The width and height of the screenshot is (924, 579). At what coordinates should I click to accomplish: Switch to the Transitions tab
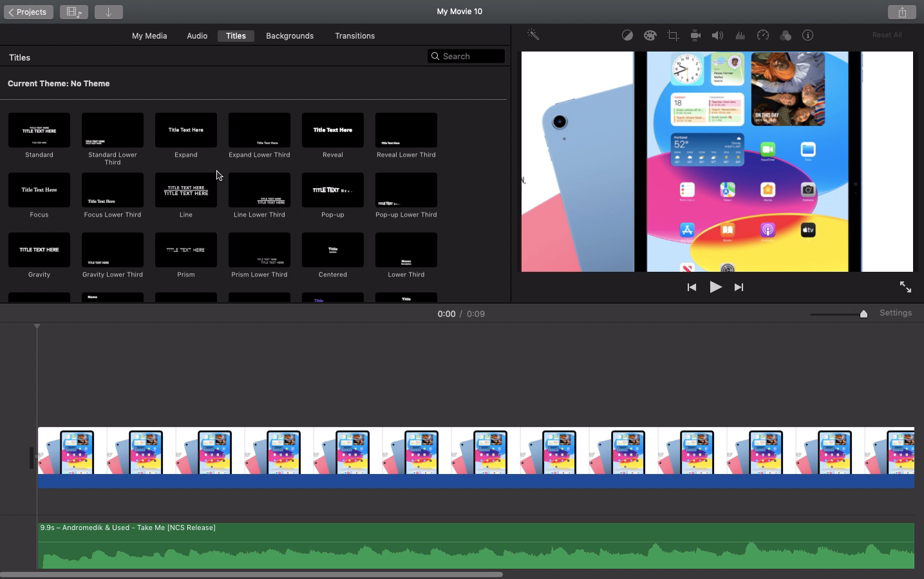coord(354,35)
